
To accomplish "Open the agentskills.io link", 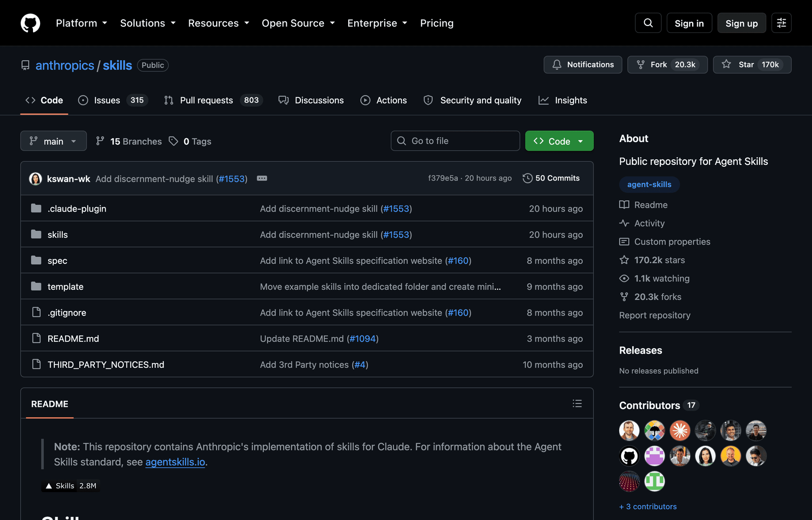I will 175,462.
